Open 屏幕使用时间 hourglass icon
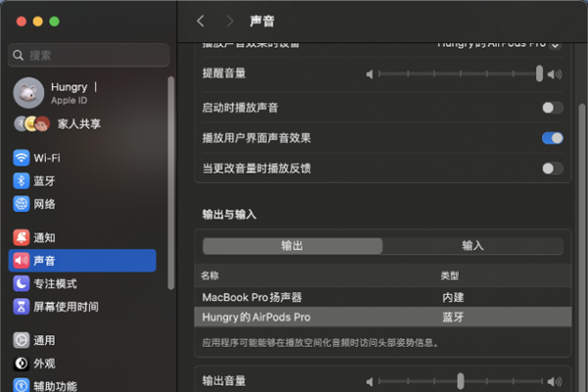This screenshot has height=392, width=588. click(x=22, y=307)
